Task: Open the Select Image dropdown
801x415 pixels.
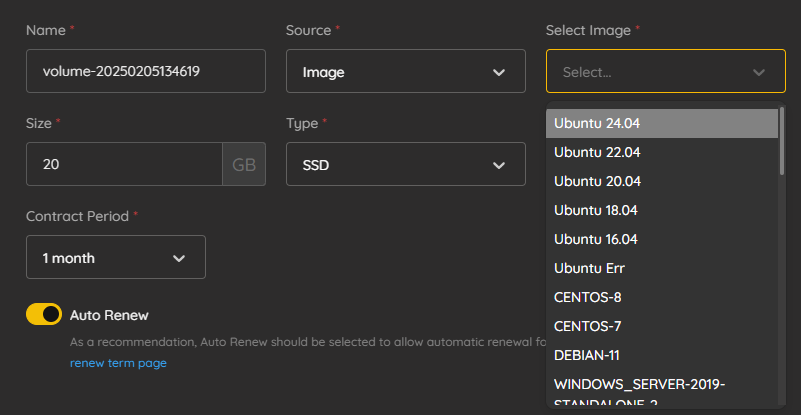Action: pos(666,71)
